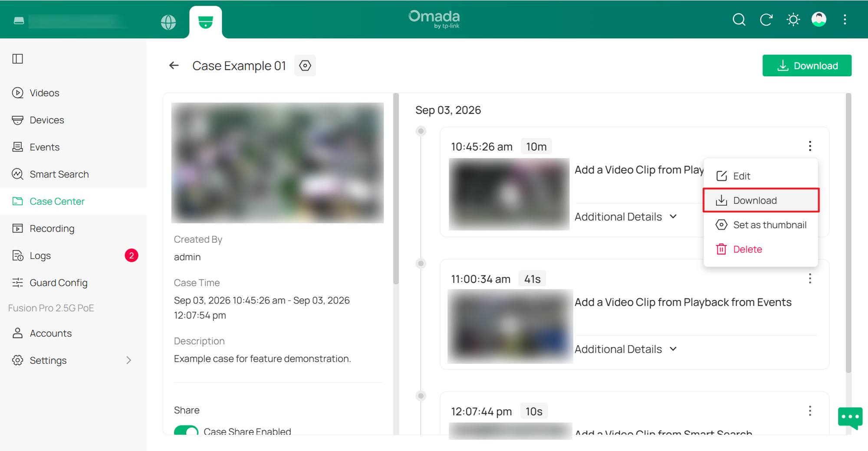Toggle the Case Share Enabled switch

click(x=186, y=430)
